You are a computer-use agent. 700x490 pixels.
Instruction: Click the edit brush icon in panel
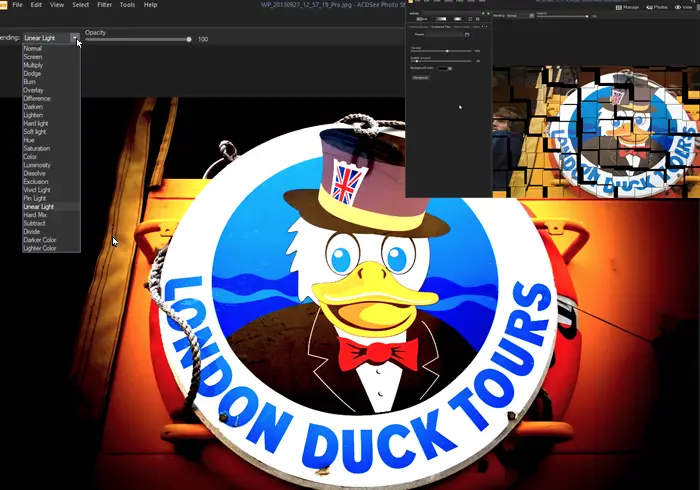[422, 19]
